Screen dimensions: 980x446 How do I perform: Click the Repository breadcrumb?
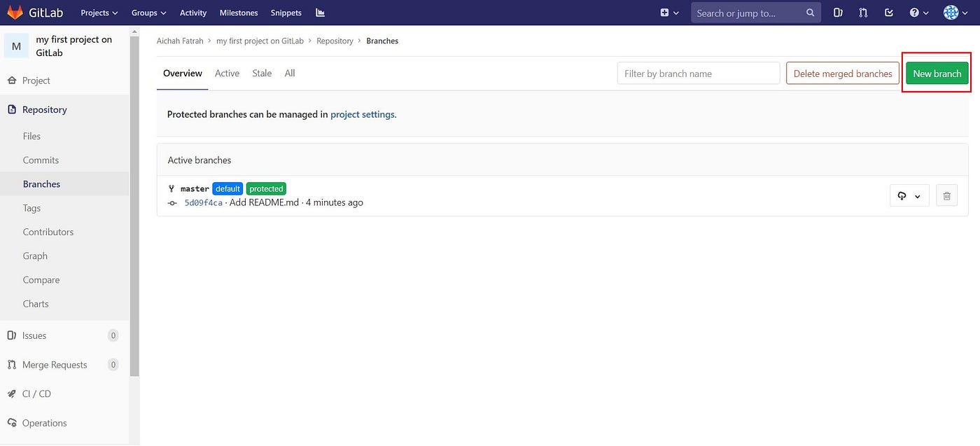tap(335, 41)
